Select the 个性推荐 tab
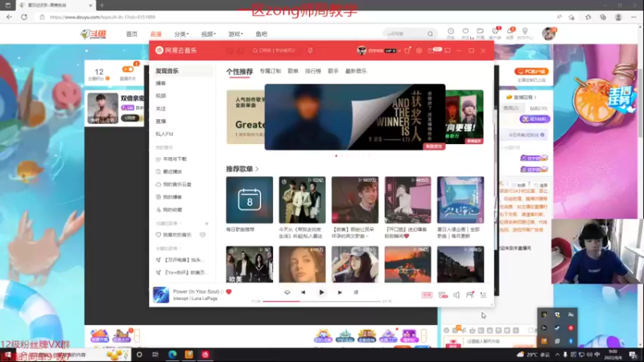The height and width of the screenshot is (362, 644). pyautogui.click(x=239, y=72)
